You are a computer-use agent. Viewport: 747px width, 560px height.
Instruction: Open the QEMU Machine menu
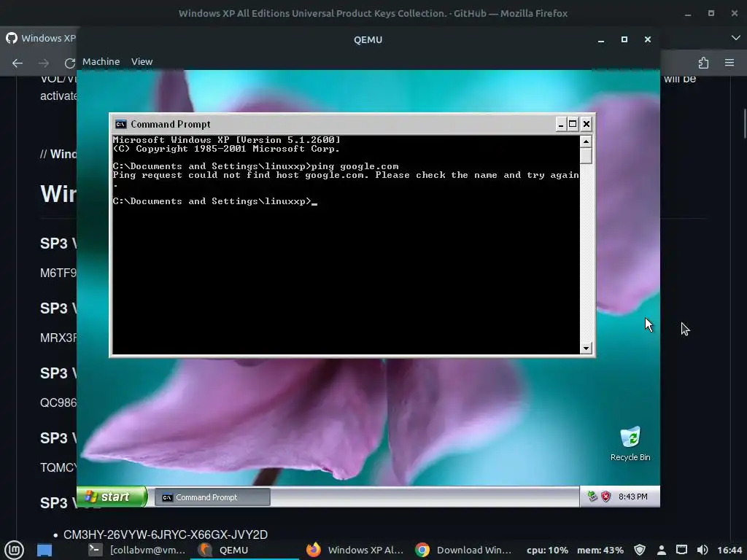[x=101, y=61]
